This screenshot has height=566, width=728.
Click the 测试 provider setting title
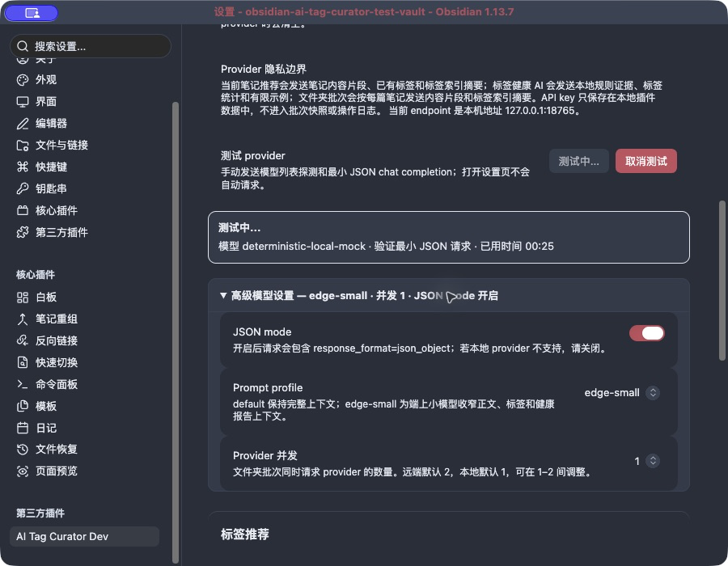click(252, 156)
